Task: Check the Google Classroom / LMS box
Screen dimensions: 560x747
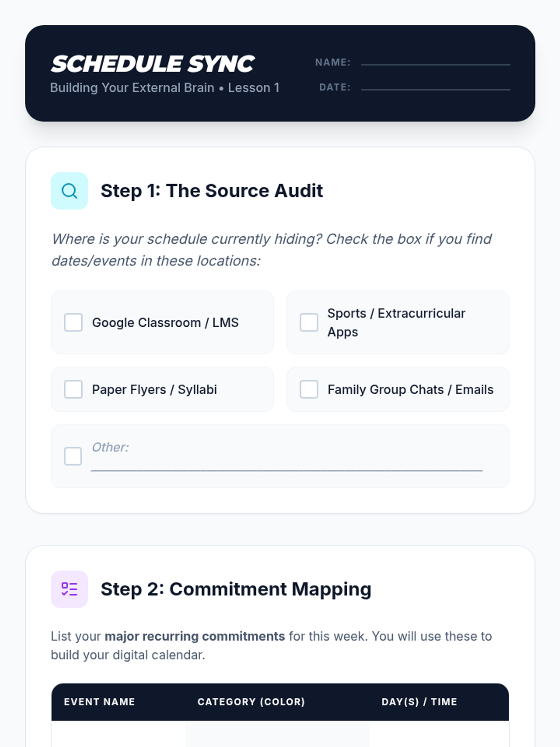Action: (x=73, y=323)
